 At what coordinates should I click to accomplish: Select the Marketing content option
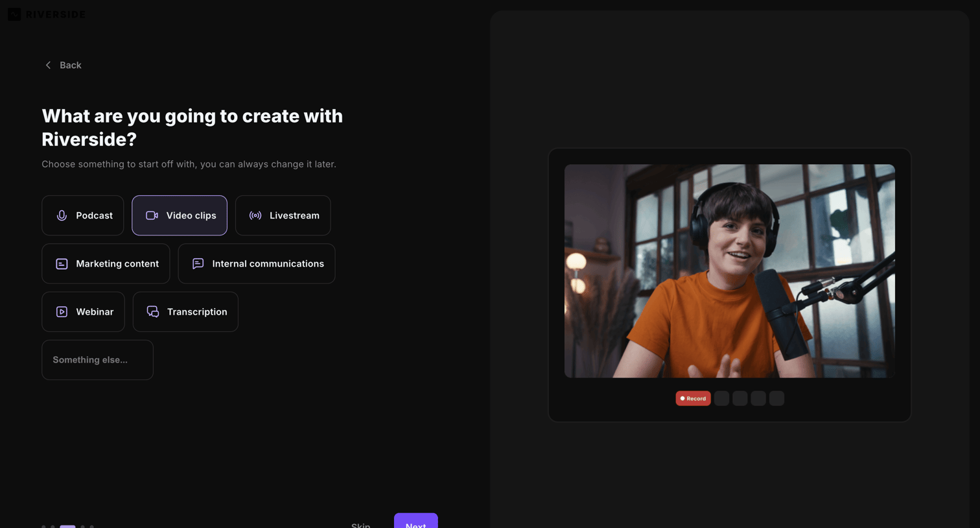click(106, 263)
